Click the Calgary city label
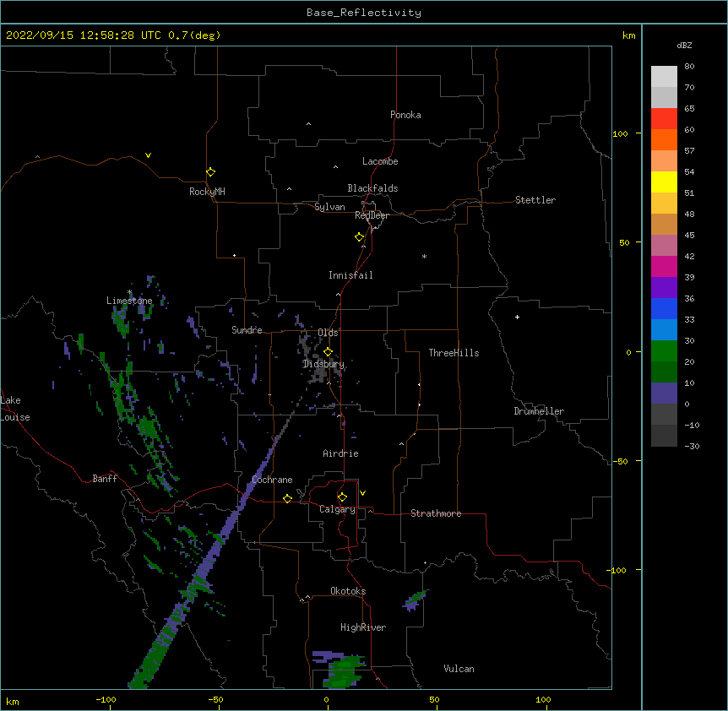Viewport: 728px width, 711px height. [x=337, y=509]
